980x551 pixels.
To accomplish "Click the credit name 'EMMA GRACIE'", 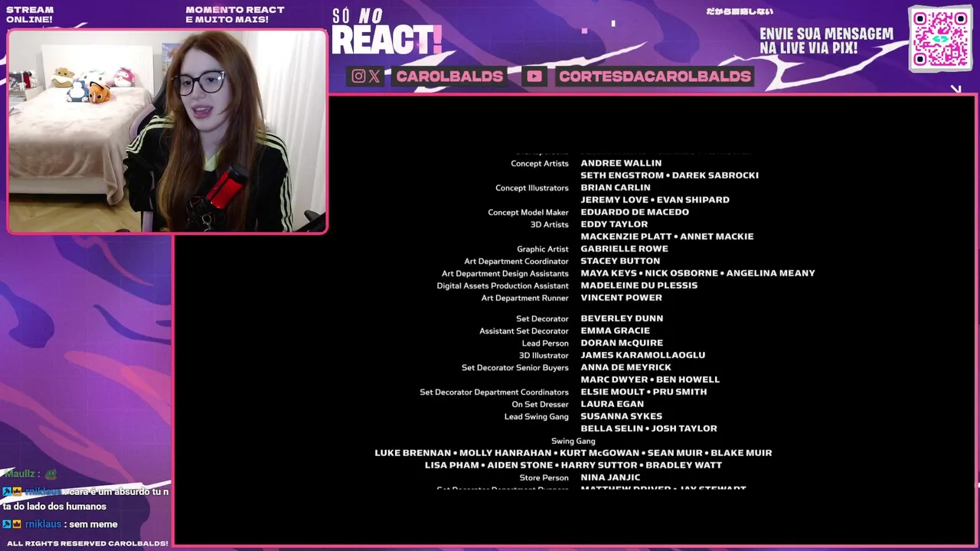I will click(x=615, y=331).
